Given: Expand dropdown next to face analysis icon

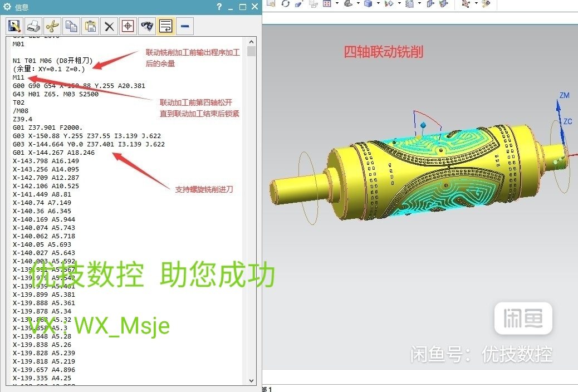Looking at the screenshot, I should (x=399, y=3).
